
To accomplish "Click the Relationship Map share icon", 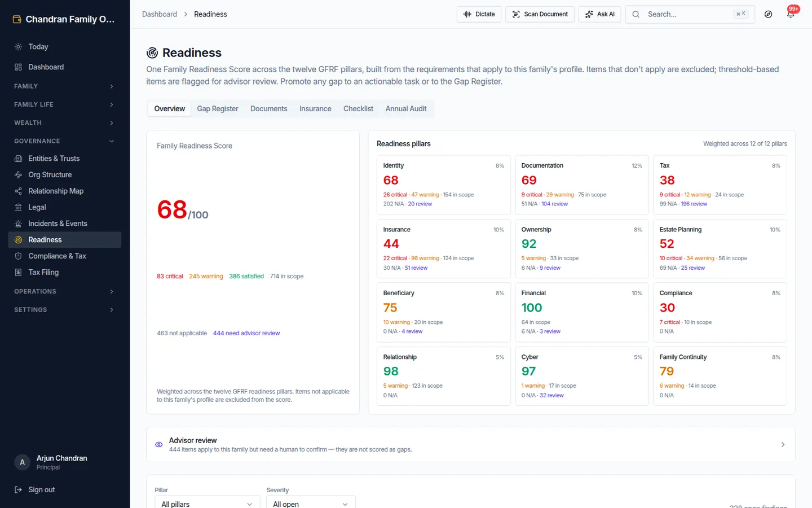I will [x=18, y=191].
